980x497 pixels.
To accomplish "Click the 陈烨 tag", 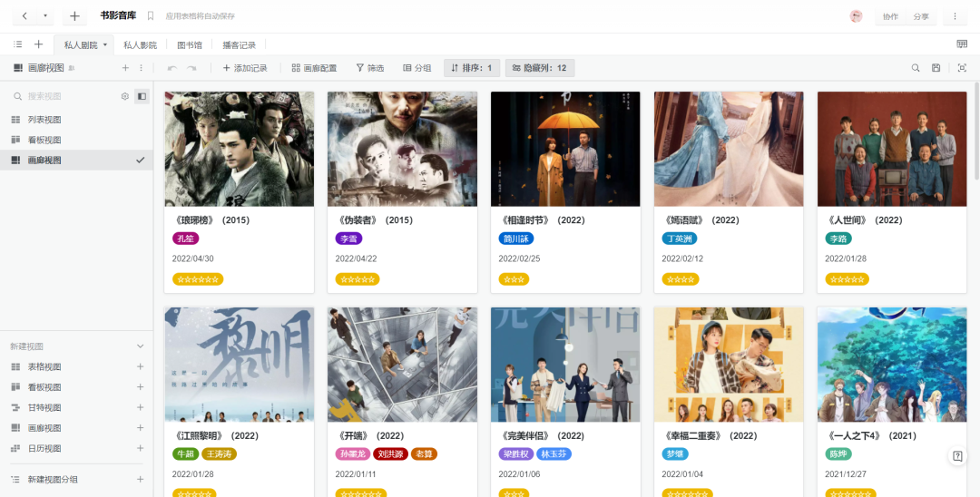I will (838, 453).
